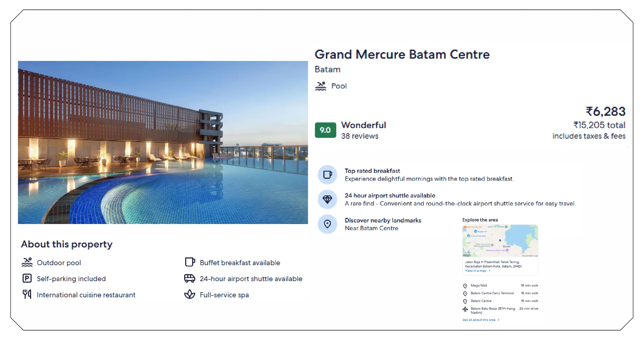Open the 38 reviews link

click(x=359, y=136)
